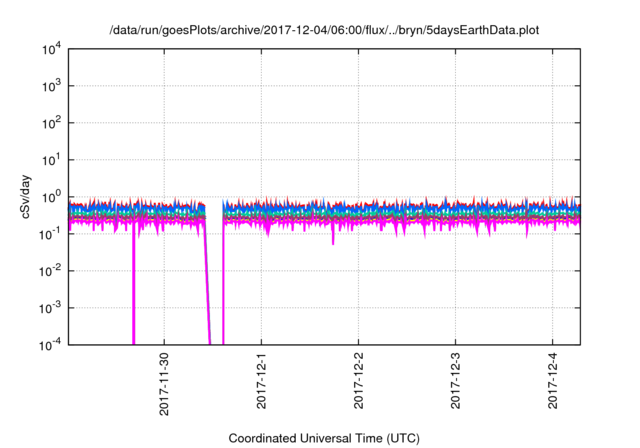Click the magenta dip before 2017-12-2
The height and width of the screenshot is (448, 640).
333,236
